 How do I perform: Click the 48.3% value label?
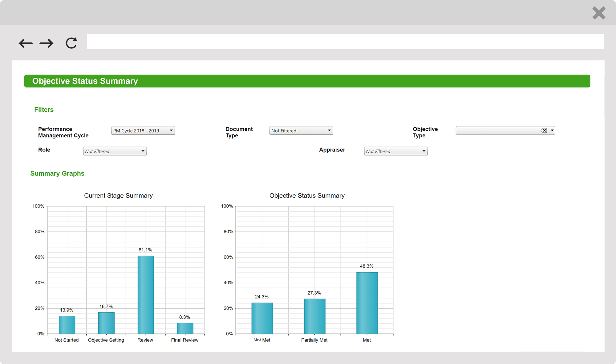click(367, 266)
